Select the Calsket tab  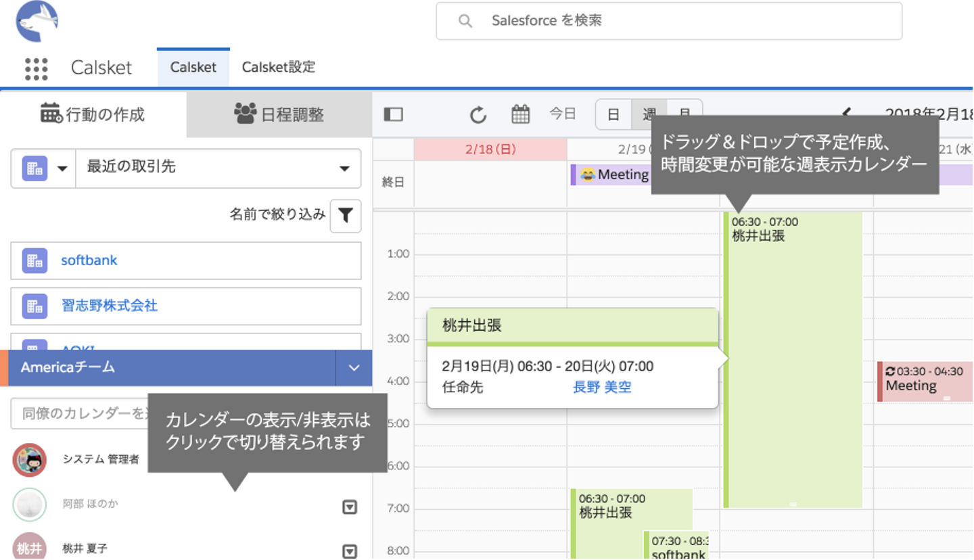tap(193, 67)
